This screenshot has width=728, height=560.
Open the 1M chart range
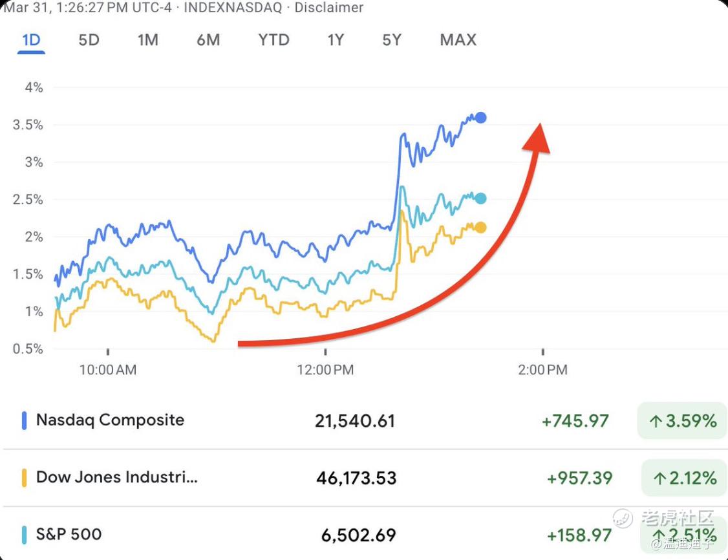[147, 40]
